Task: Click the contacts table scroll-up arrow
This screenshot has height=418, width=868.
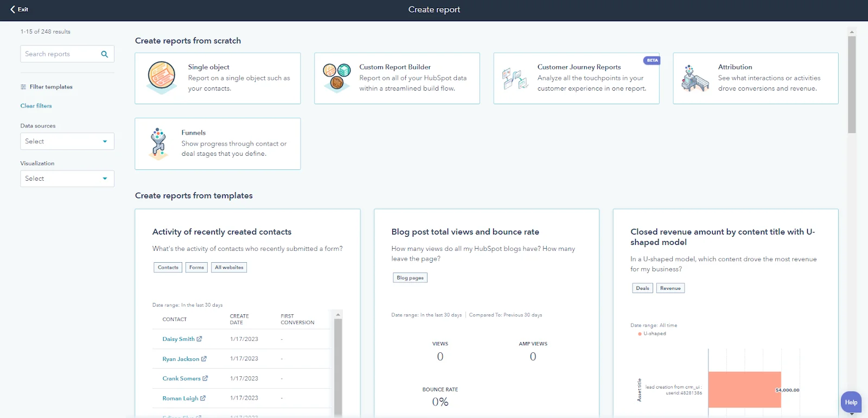Action: (x=338, y=315)
